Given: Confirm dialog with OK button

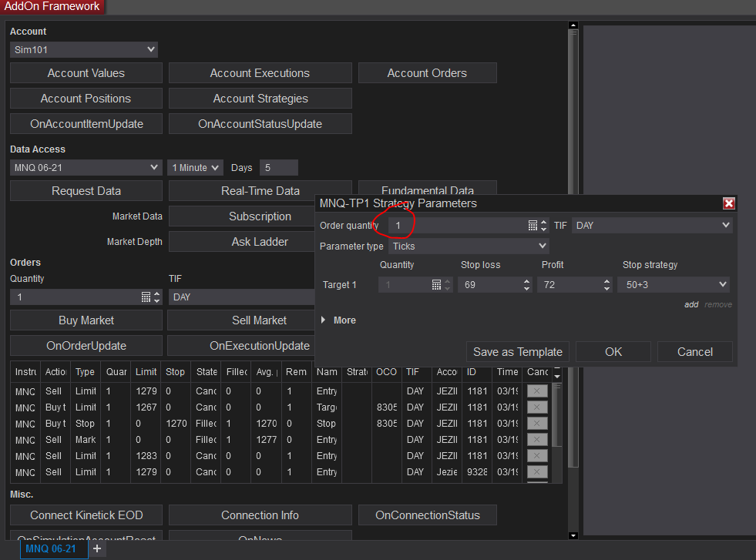Looking at the screenshot, I should click(613, 352).
